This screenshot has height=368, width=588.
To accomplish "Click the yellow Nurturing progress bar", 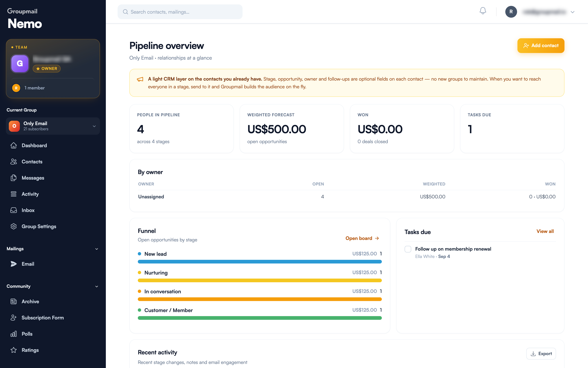I will coord(260,280).
